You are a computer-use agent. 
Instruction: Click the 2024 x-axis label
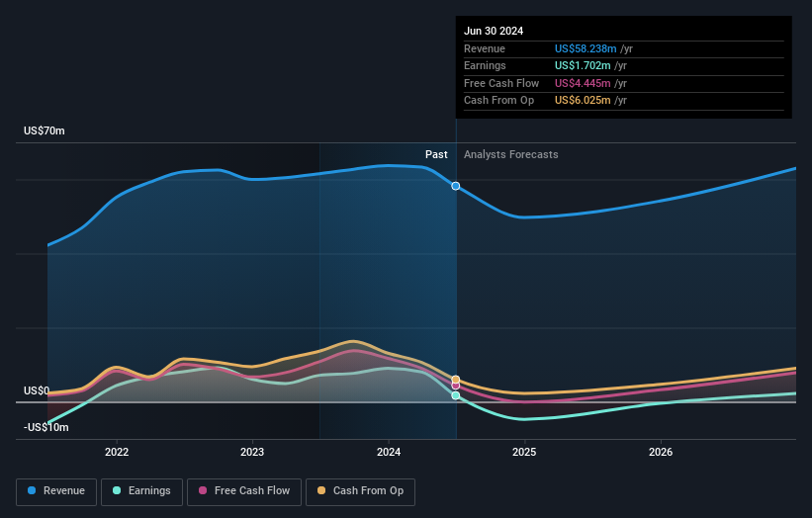[x=389, y=452]
